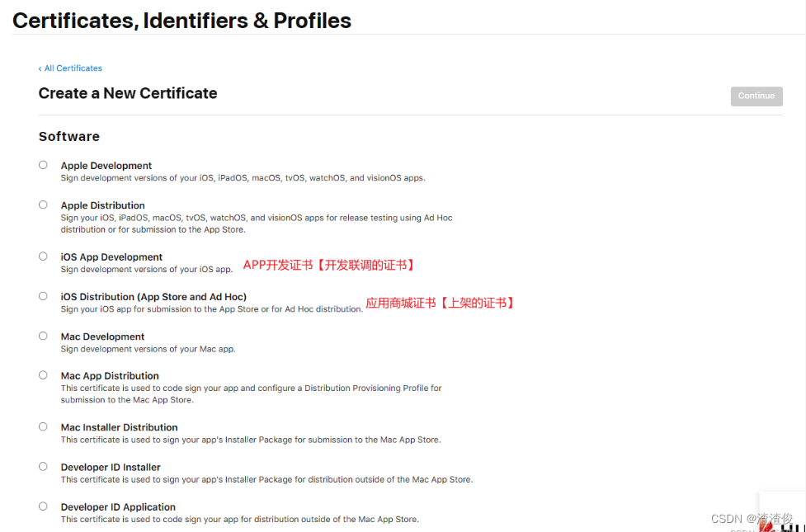Click the Certificates, Identifiers & Profiles title
The height and width of the screenshot is (532, 806).
(x=182, y=21)
